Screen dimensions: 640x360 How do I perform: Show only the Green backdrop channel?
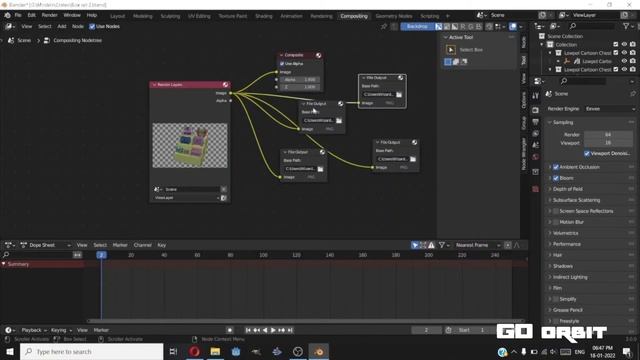pyautogui.click(x=471, y=27)
